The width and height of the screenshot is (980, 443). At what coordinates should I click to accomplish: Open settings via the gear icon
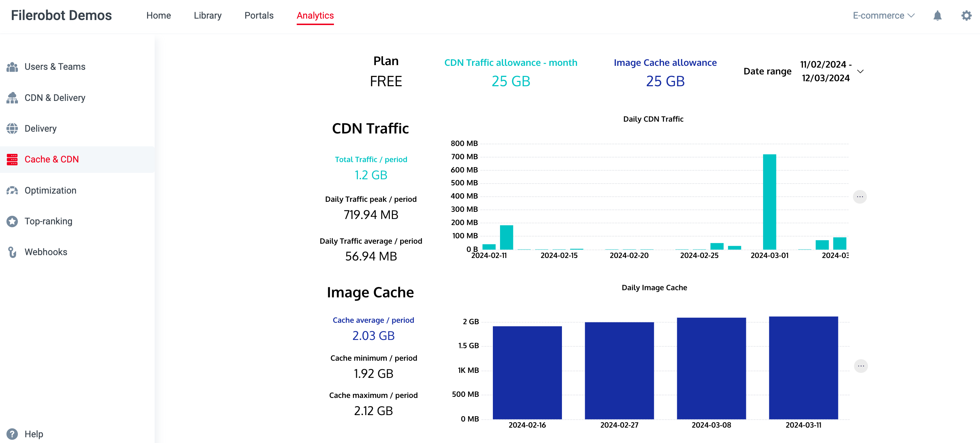[966, 16]
